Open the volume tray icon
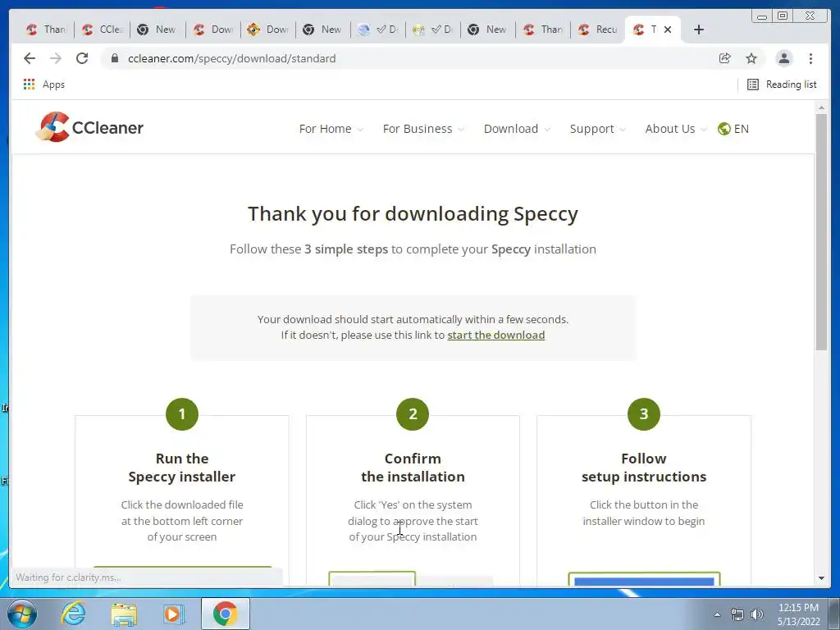The height and width of the screenshot is (630, 840). click(x=757, y=614)
